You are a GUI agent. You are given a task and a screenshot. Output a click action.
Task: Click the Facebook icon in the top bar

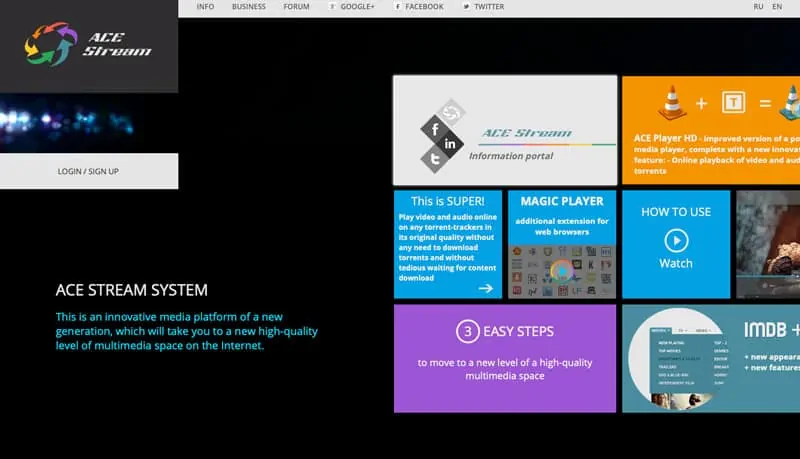tap(397, 7)
